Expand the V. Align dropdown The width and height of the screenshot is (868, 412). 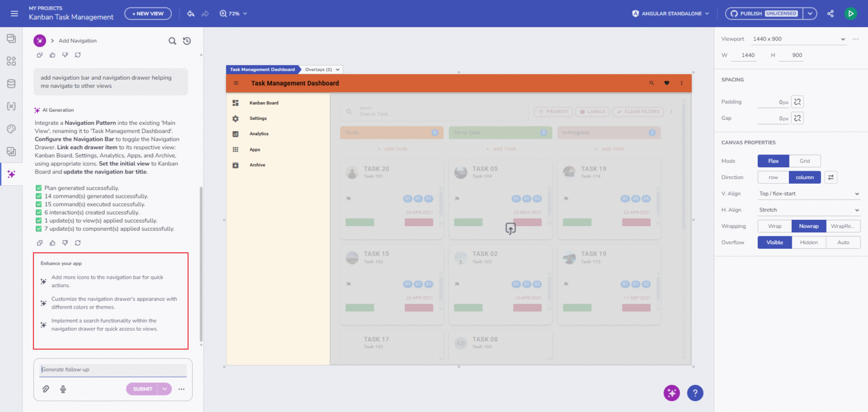[809, 194]
